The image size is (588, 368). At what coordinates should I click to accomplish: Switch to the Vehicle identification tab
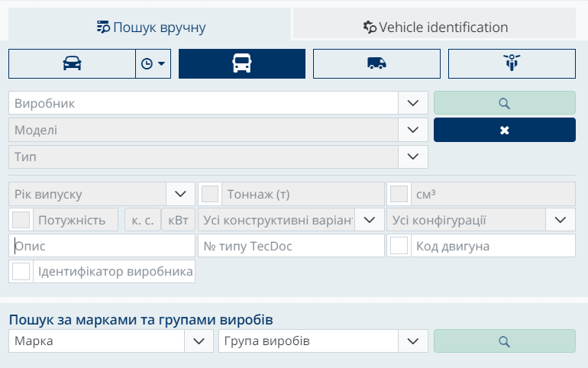[x=435, y=27]
